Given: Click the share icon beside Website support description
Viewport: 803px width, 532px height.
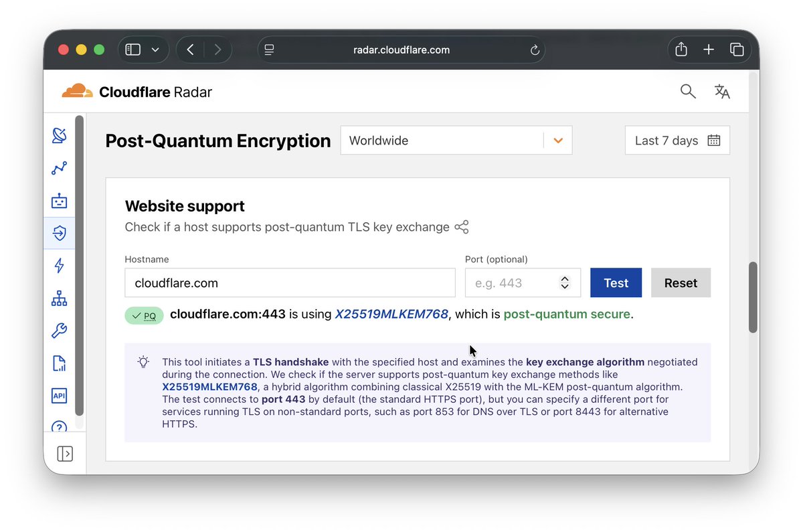Looking at the screenshot, I should tap(462, 227).
